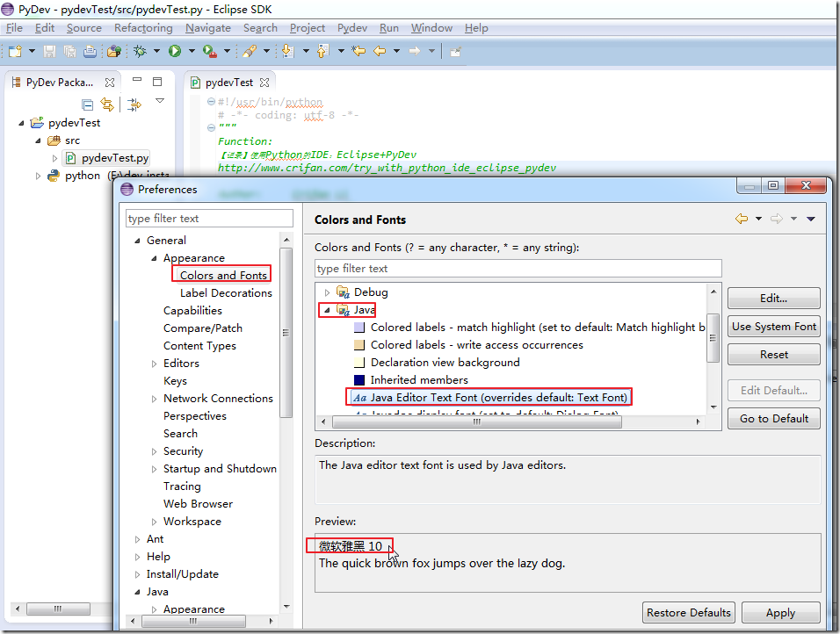
Task: Expand the Ant preferences node
Action: point(137,539)
